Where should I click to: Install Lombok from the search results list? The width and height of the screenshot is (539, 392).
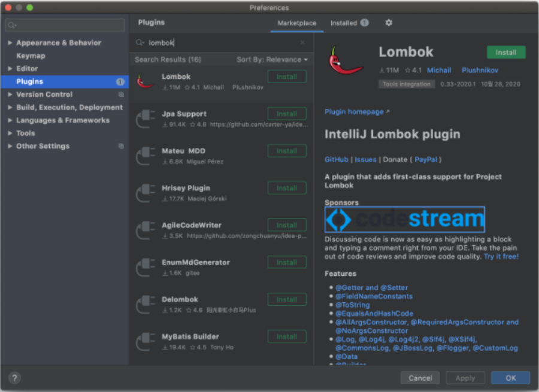(287, 77)
